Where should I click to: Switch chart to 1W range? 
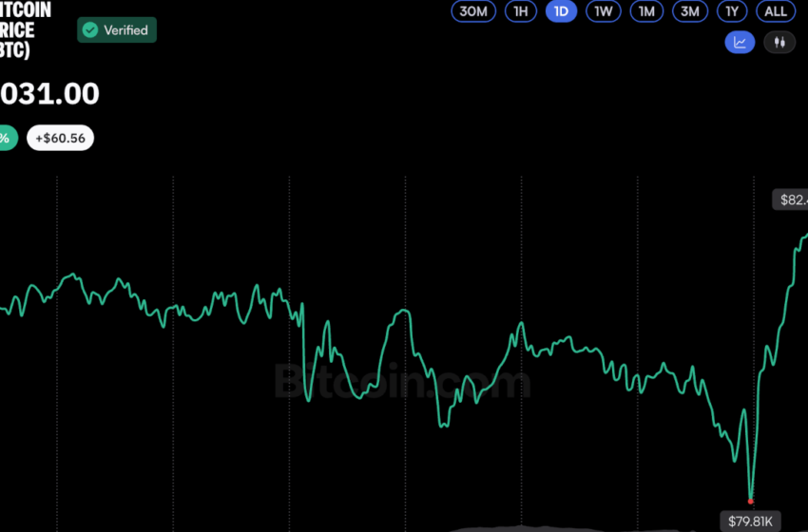603,11
